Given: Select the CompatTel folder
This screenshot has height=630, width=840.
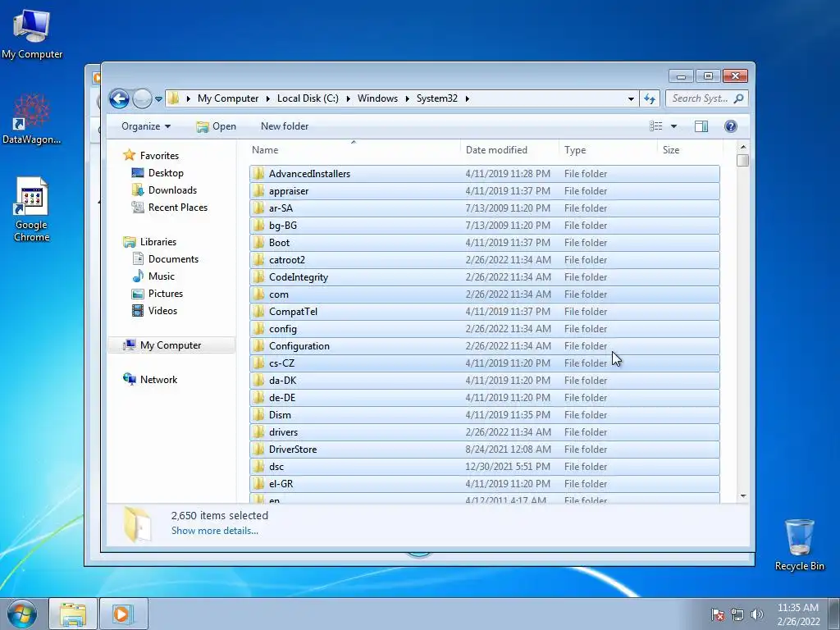Looking at the screenshot, I should (x=484, y=311).
